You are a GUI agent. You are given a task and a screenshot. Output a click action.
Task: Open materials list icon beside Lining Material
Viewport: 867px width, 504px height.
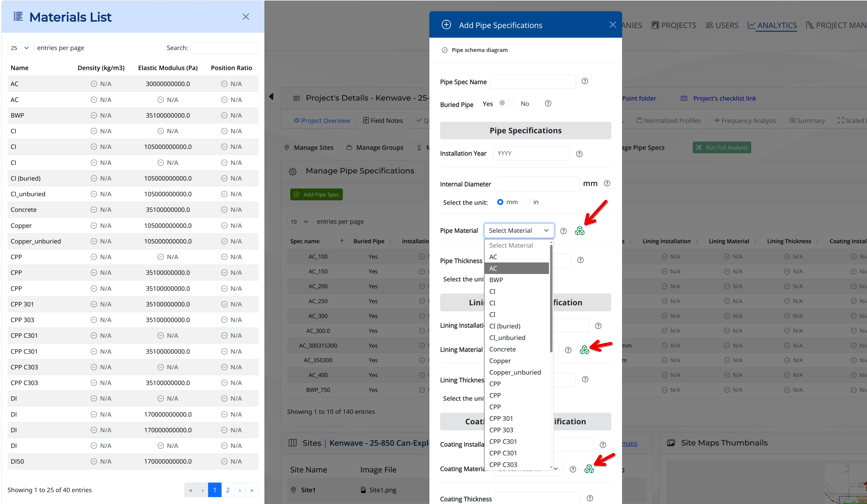click(x=584, y=350)
